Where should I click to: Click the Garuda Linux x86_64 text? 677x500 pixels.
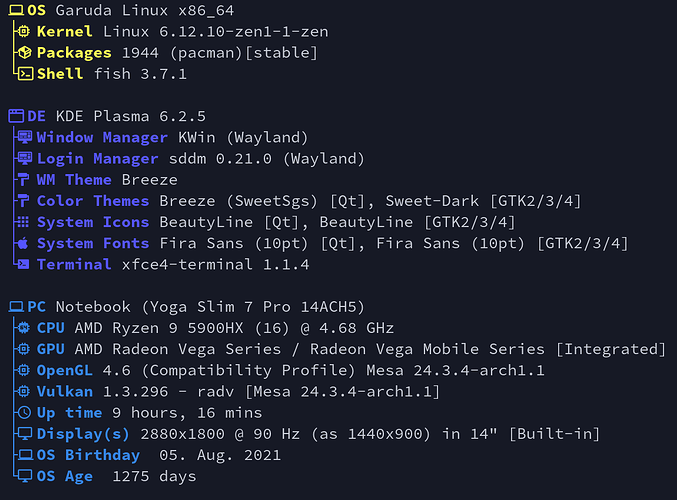(x=145, y=10)
